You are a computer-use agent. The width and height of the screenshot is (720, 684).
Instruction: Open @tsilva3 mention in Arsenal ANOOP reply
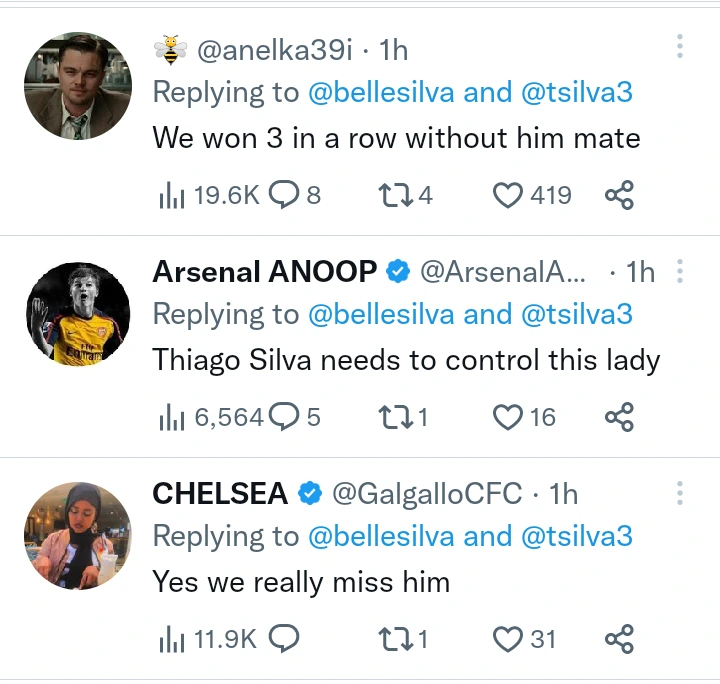(577, 314)
